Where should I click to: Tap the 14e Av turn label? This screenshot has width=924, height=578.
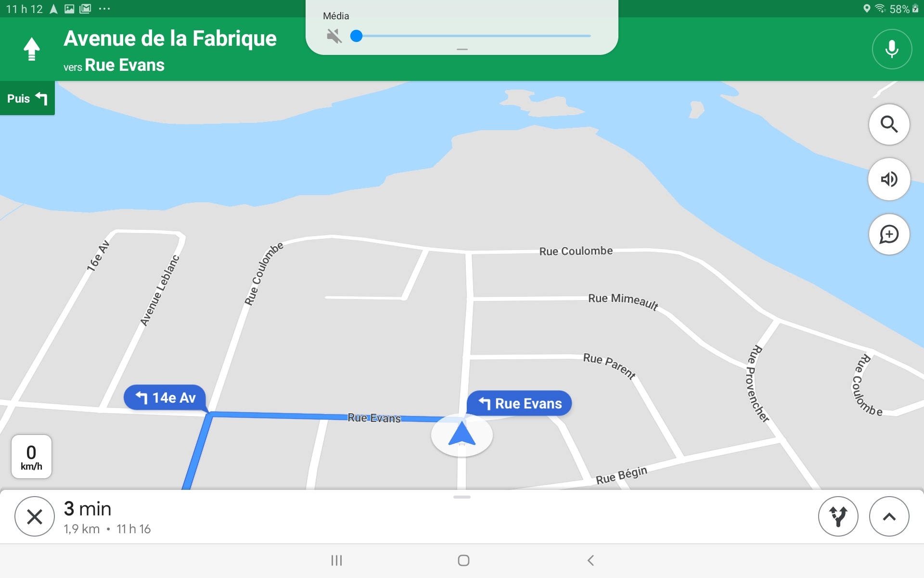pos(165,398)
